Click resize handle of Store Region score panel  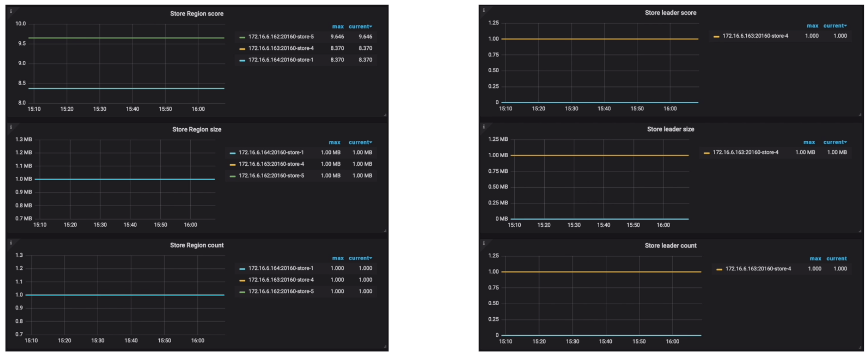click(x=385, y=115)
